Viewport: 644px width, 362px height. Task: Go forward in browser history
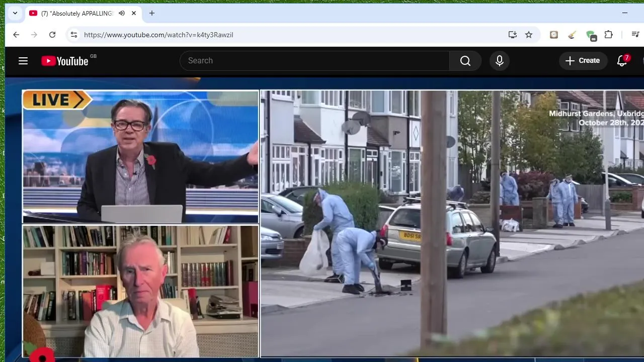(x=34, y=35)
